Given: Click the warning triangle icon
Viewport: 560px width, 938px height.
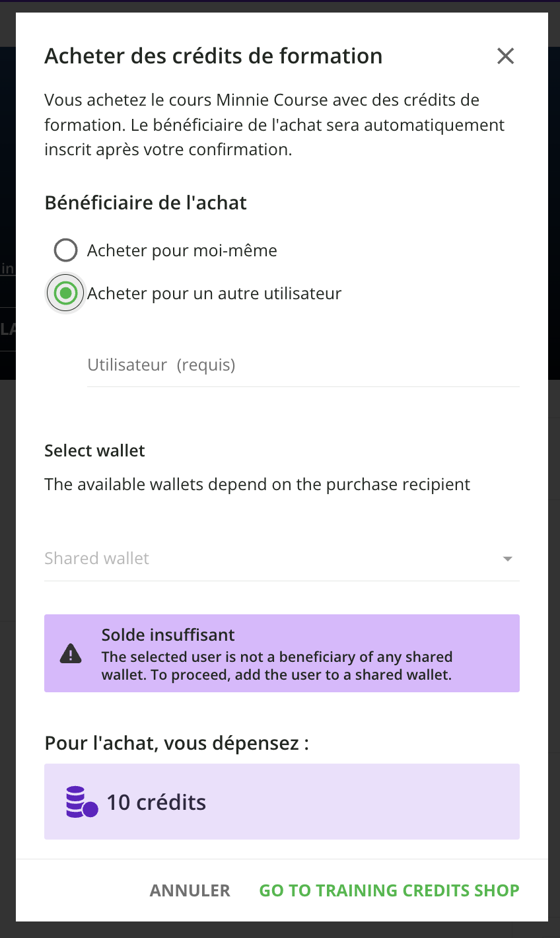Looking at the screenshot, I should (x=71, y=653).
